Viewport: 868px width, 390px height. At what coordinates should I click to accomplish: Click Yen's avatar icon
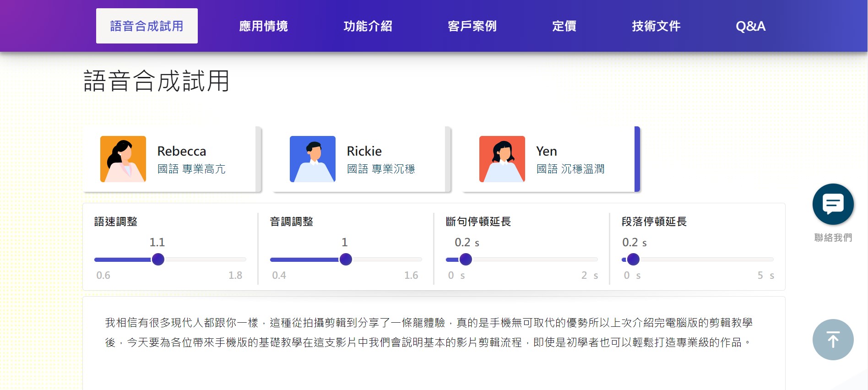(502, 159)
